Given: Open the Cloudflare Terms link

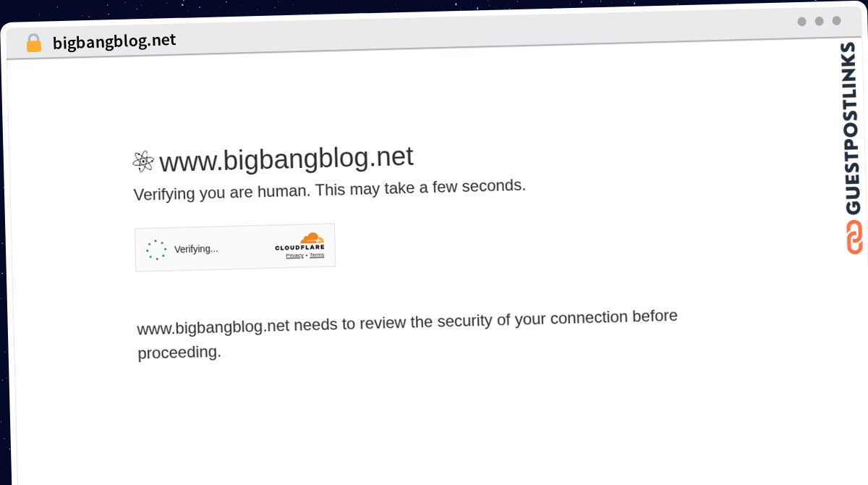Looking at the screenshot, I should 317,255.
